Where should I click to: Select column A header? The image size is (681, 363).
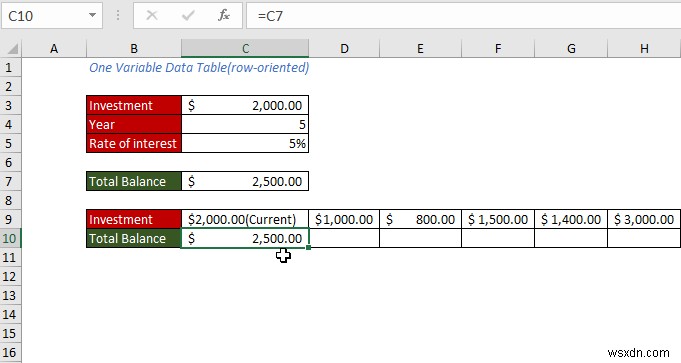click(x=54, y=49)
